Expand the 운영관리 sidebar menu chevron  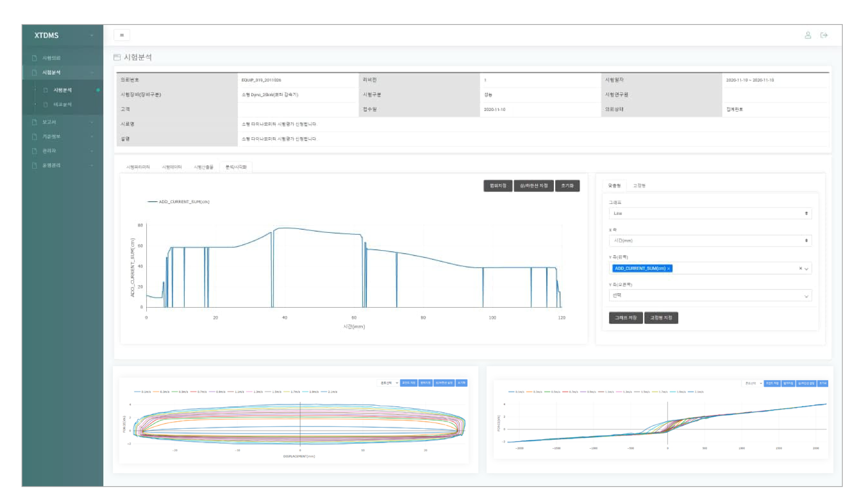click(92, 166)
